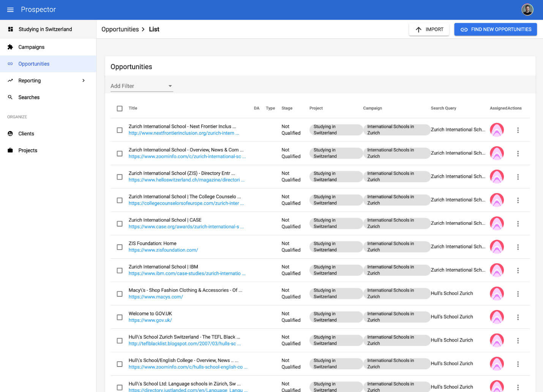Open Searches in sidebar

point(48,97)
